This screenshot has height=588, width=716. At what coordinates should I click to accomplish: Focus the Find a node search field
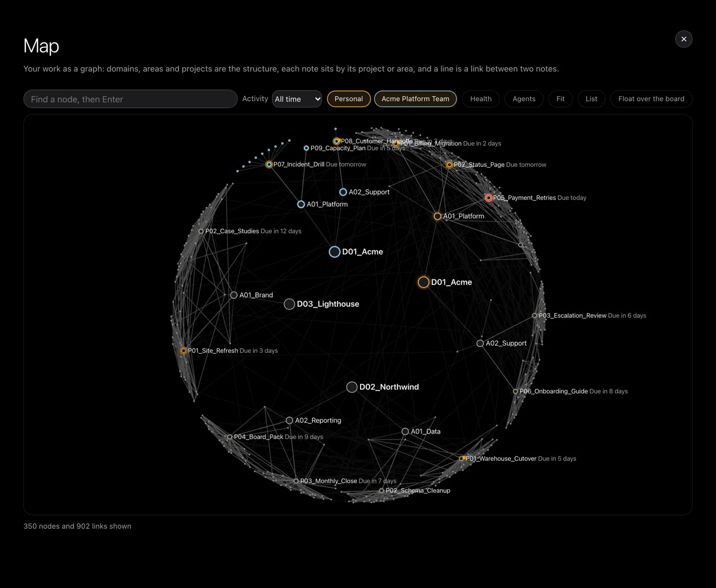coord(130,99)
